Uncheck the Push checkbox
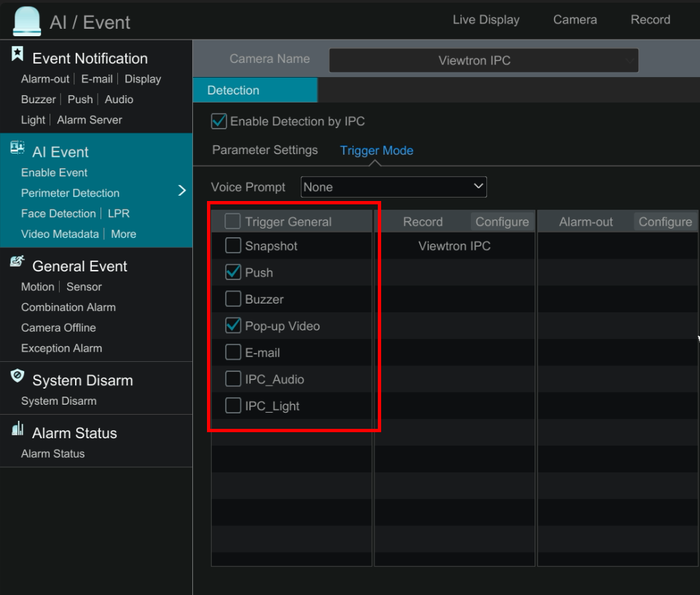The width and height of the screenshot is (700, 595). coord(233,273)
